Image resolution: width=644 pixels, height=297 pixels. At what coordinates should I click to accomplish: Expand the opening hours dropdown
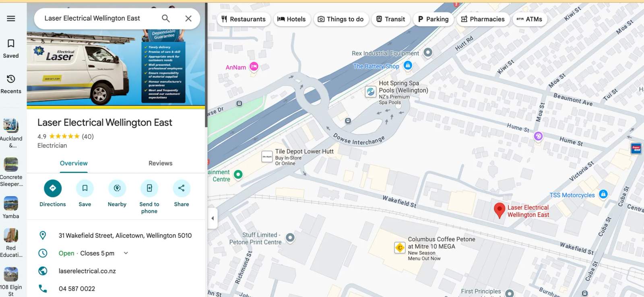pos(126,253)
